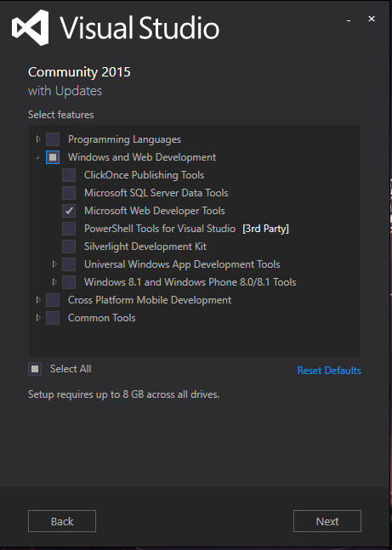The image size is (392, 550).
Task: Close the Visual Studio installer
Action: point(372,19)
